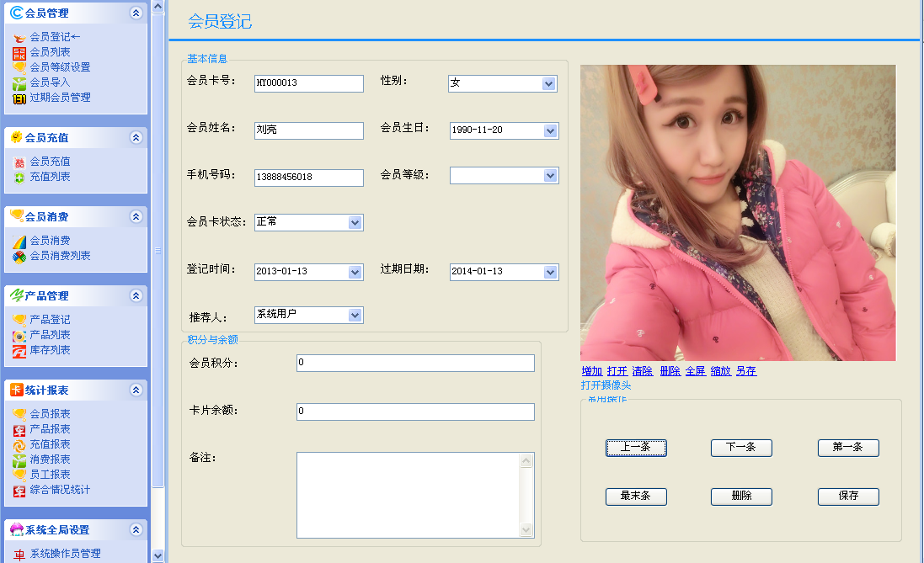924x563 pixels.
Task: Click the member photo thumbnail
Action: (x=738, y=213)
